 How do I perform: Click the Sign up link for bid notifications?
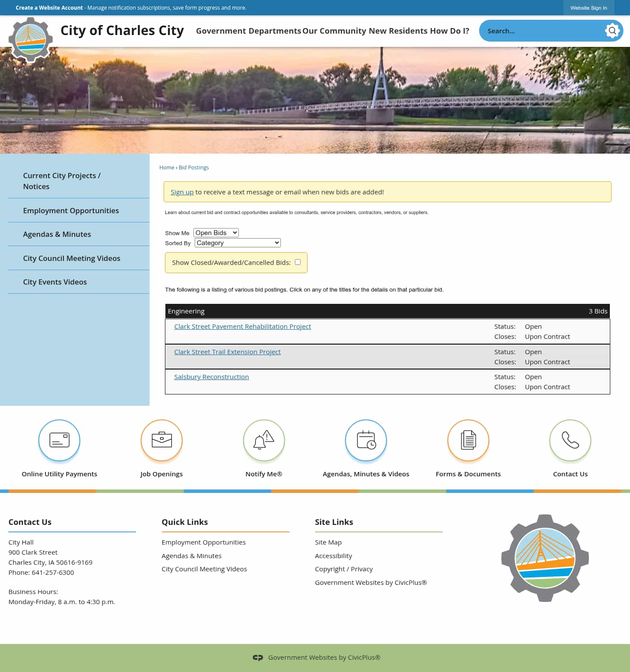pyautogui.click(x=182, y=192)
